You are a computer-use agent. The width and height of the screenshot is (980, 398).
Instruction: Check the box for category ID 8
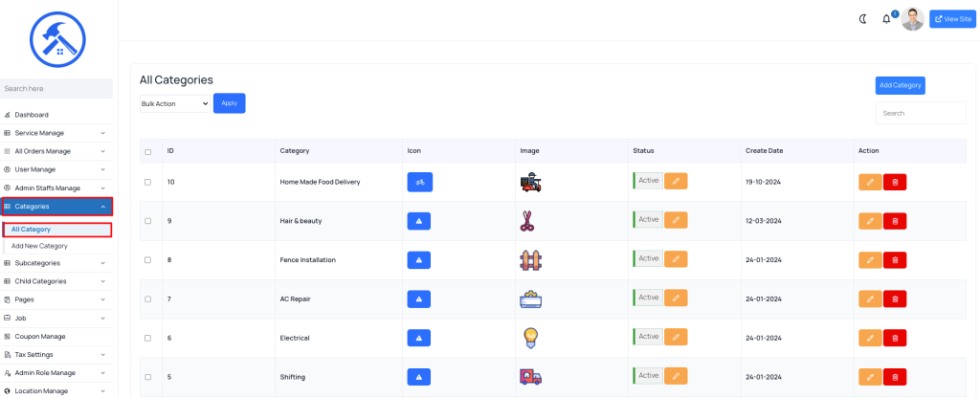click(147, 260)
